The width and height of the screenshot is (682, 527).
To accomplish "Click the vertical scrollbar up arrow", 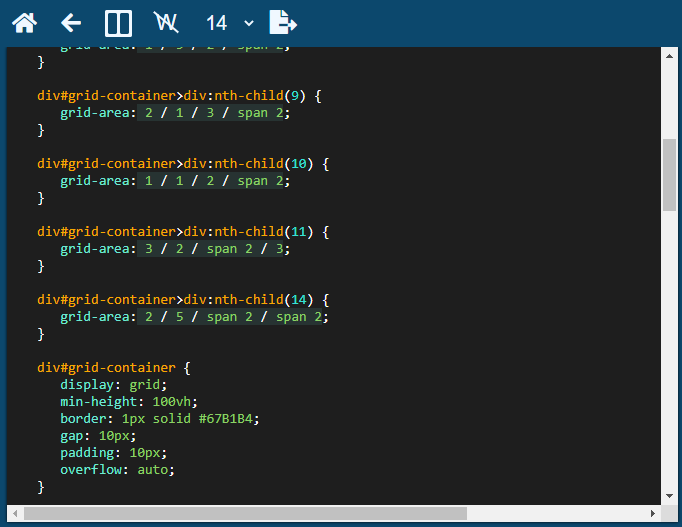I will [x=669, y=56].
